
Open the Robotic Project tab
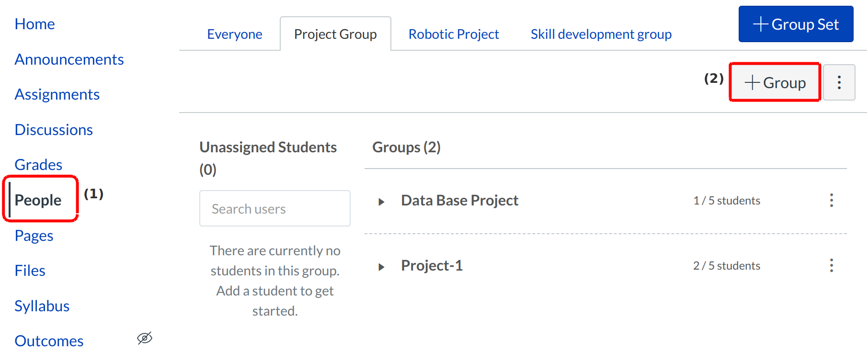(x=453, y=34)
